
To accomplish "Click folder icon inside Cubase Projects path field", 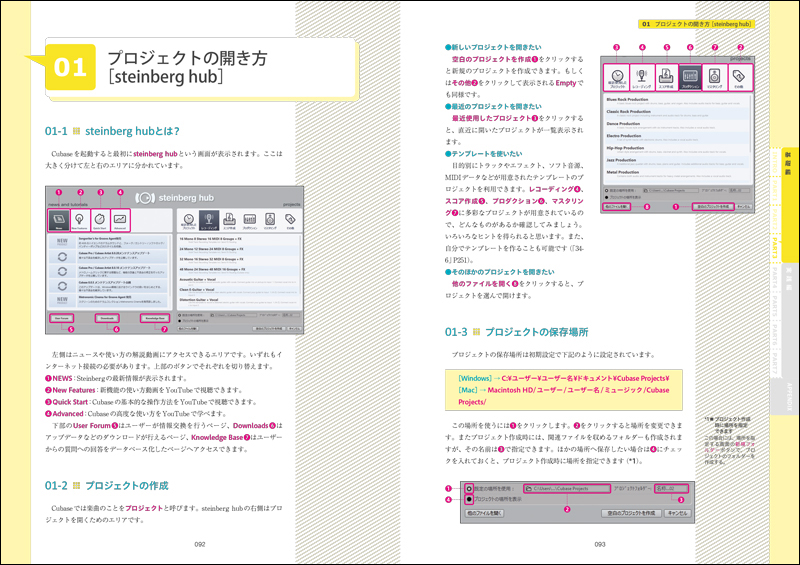I will (x=529, y=488).
